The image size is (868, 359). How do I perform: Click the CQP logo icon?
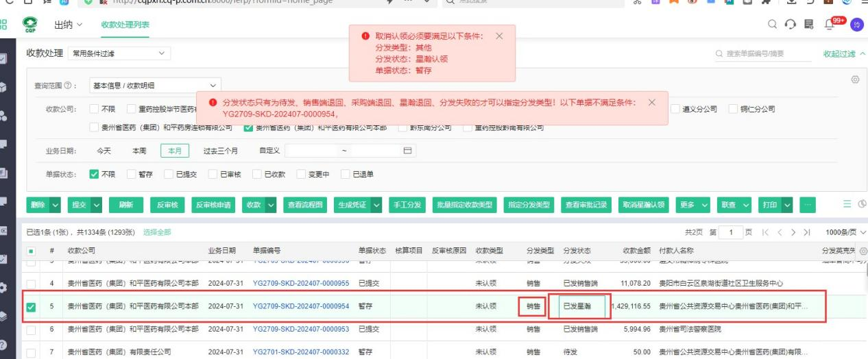point(30,25)
